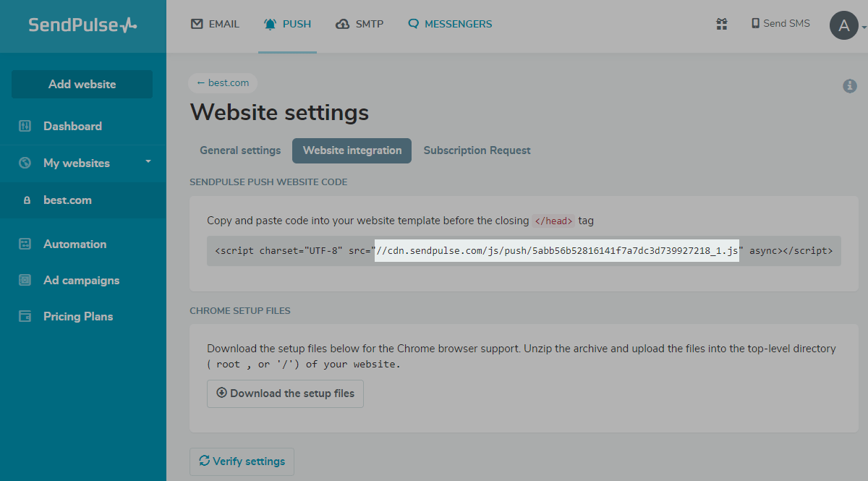Image resolution: width=868 pixels, height=481 pixels.
Task: Click the Website settings heading
Action: pos(279,113)
